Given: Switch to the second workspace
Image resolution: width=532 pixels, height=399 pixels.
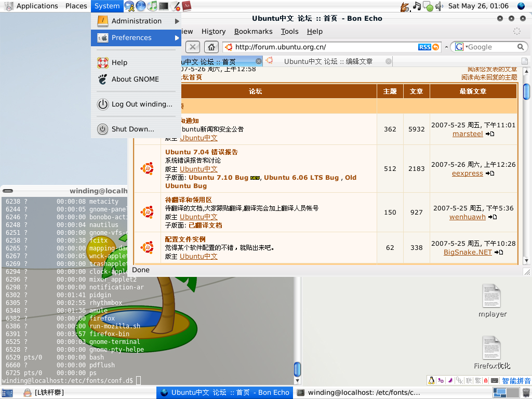Looking at the screenshot, I should pyautogui.click(x=512, y=393).
